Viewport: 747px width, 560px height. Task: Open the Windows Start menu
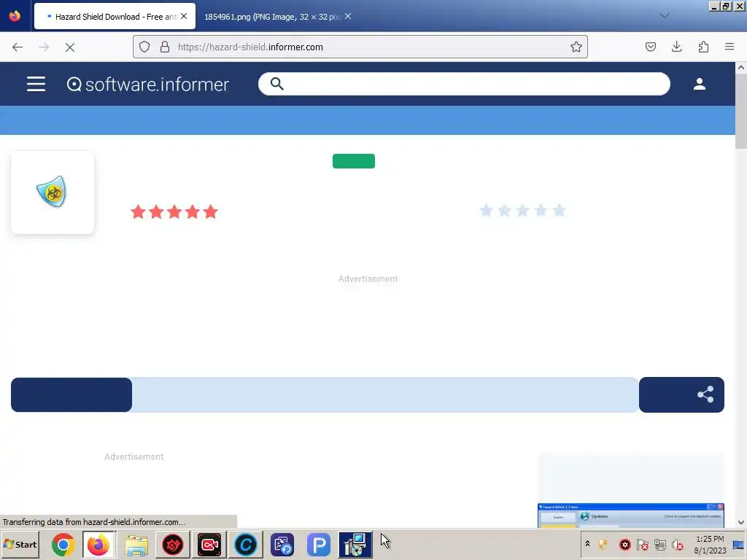(20, 544)
